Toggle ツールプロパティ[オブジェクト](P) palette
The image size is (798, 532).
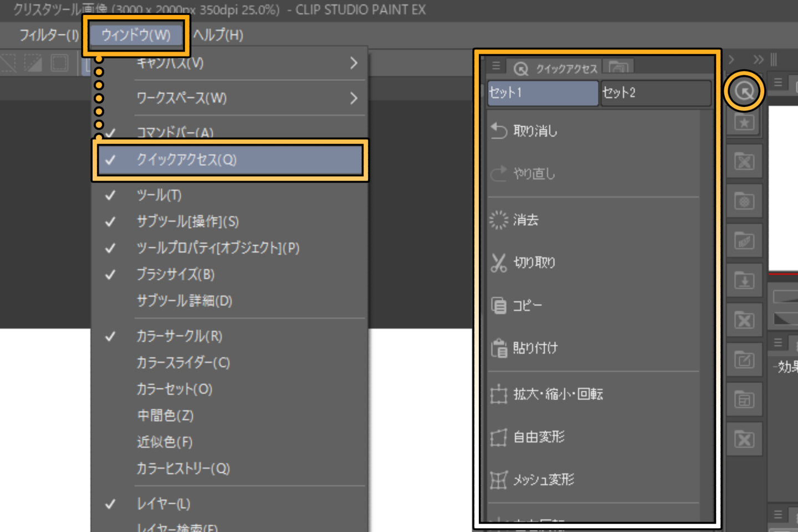coord(229,248)
